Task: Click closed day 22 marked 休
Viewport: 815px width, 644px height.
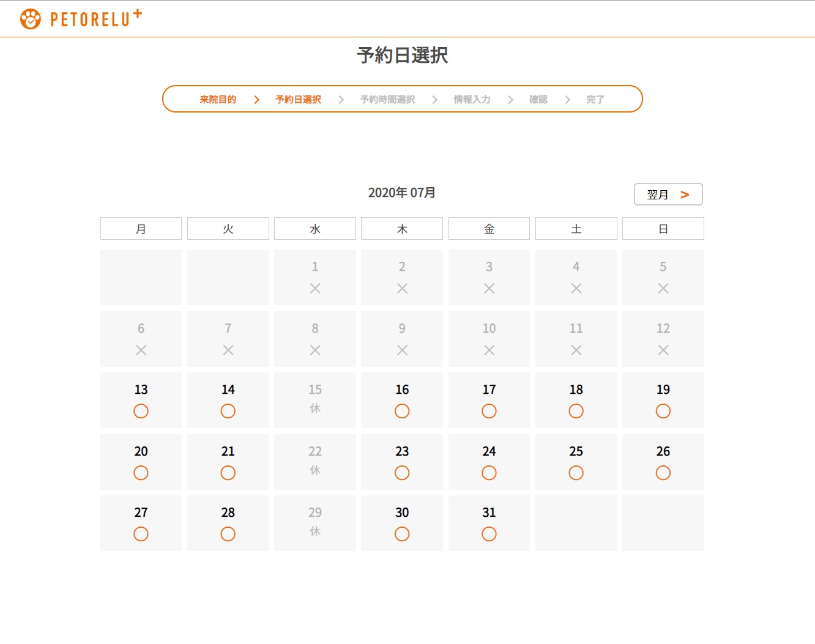Action: point(315,462)
